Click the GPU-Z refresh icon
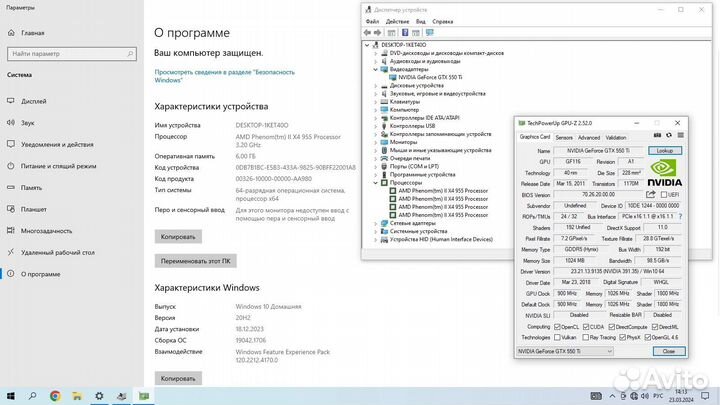 (x=669, y=135)
